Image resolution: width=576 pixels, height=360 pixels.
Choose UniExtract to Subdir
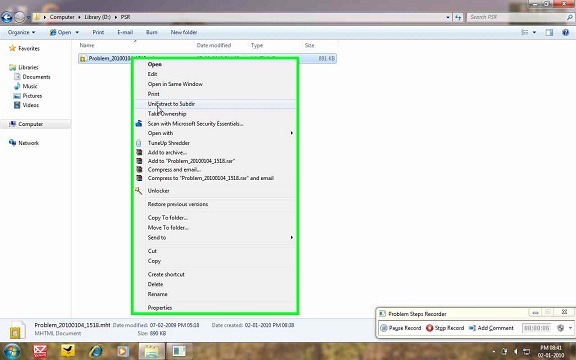(171, 104)
